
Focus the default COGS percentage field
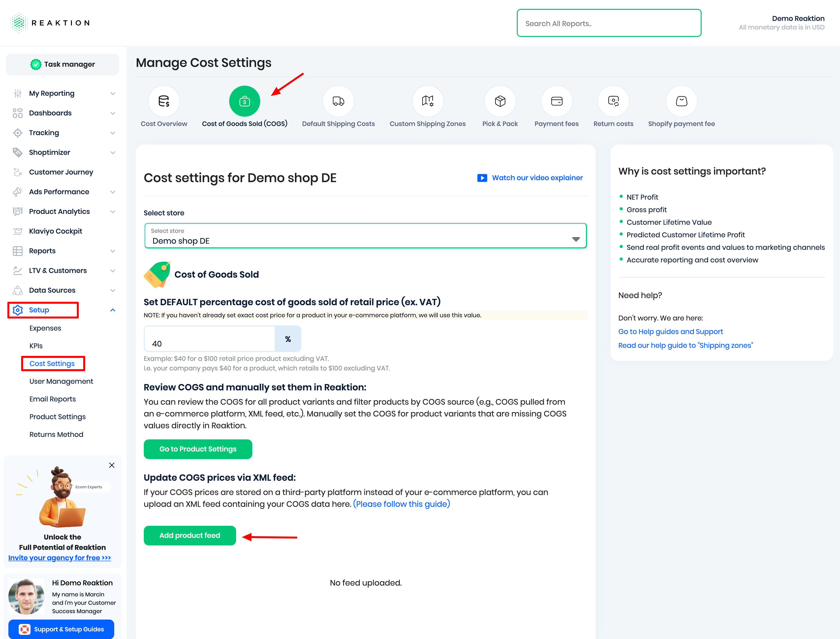click(x=210, y=339)
